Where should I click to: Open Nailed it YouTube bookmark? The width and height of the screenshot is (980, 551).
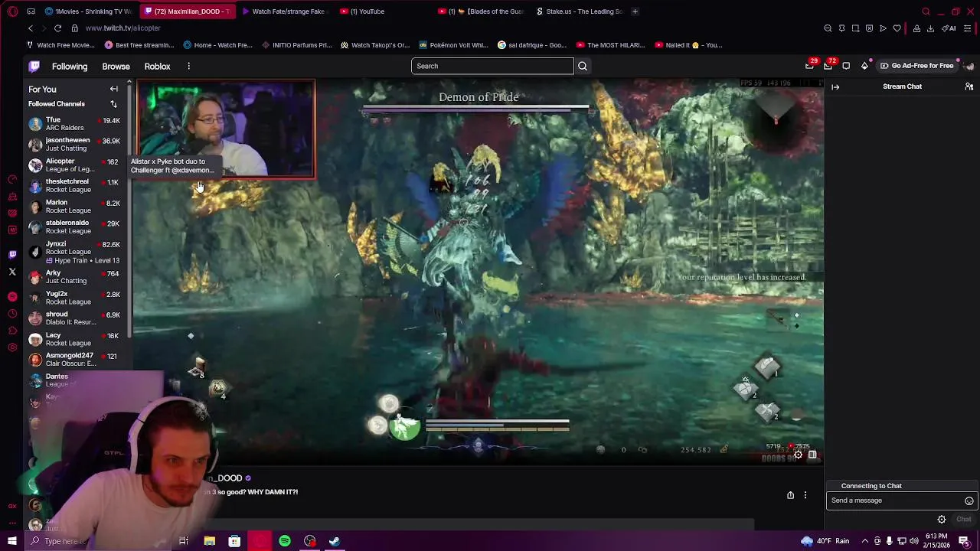click(x=688, y=45)
